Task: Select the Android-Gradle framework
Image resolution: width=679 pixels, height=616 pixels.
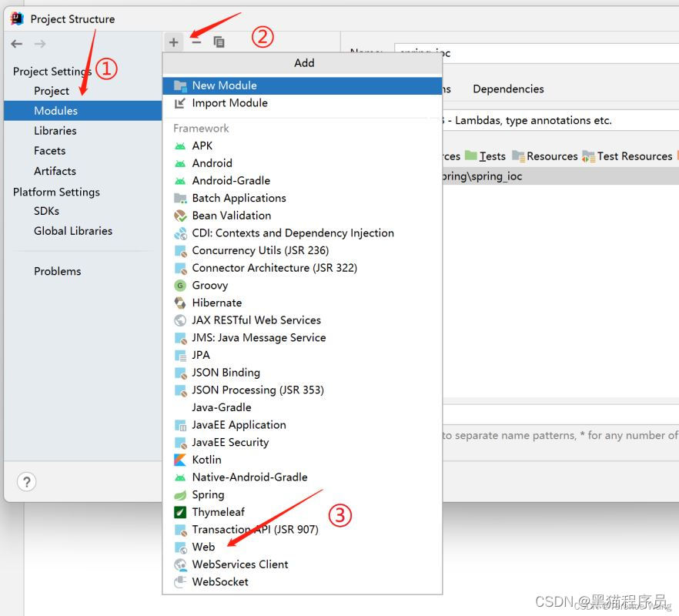Action: coord(303,180)
